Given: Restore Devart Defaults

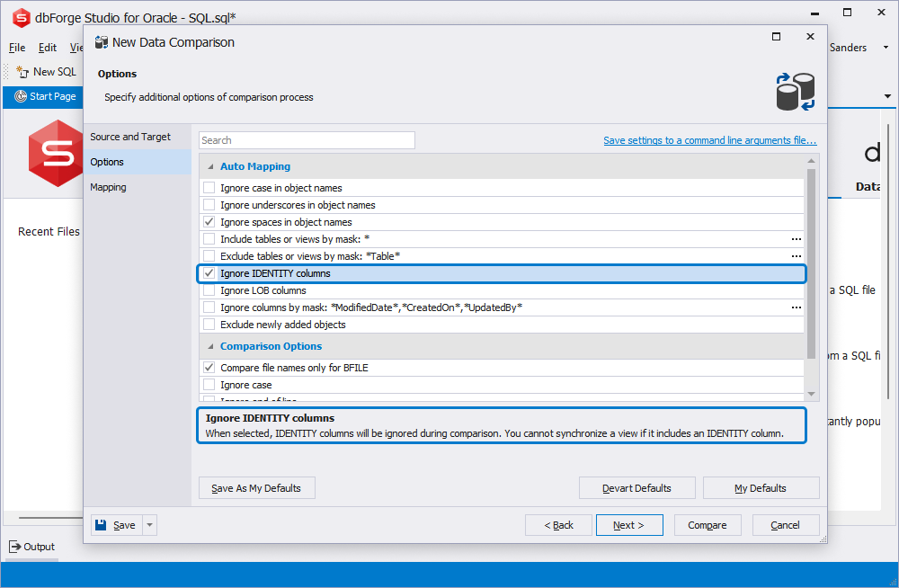Looking at the screenshot, I should tap(637, 488).
